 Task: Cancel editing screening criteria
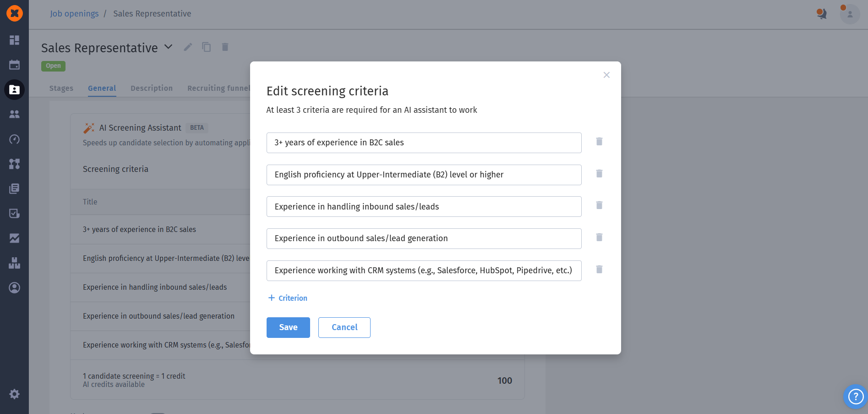[x=344, y=327]
